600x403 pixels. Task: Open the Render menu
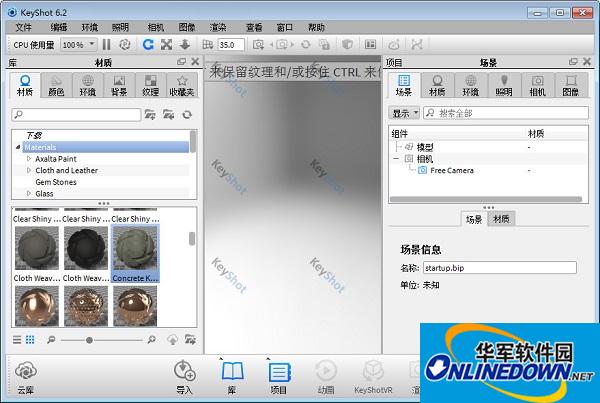click(218, 28)
